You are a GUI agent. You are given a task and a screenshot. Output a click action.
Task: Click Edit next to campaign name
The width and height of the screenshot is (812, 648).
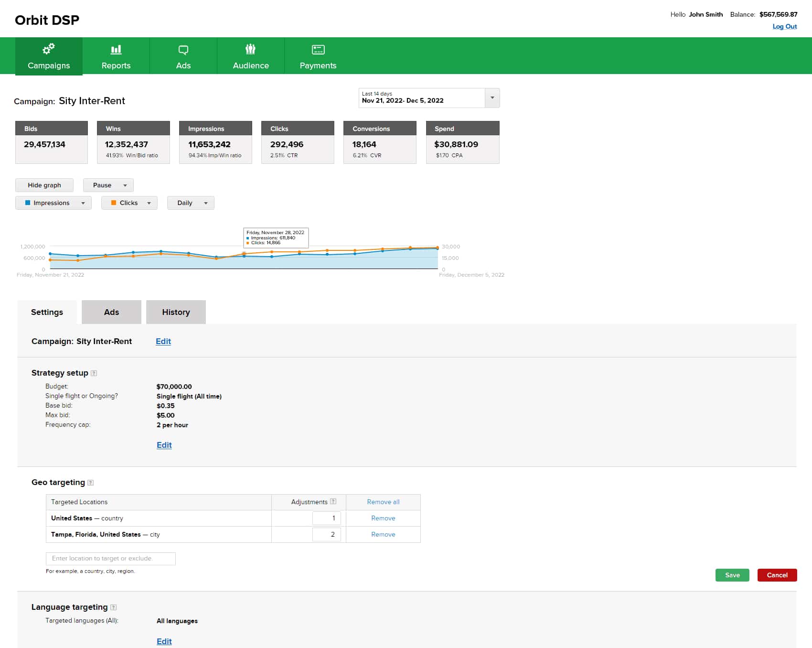pos(163,341)
